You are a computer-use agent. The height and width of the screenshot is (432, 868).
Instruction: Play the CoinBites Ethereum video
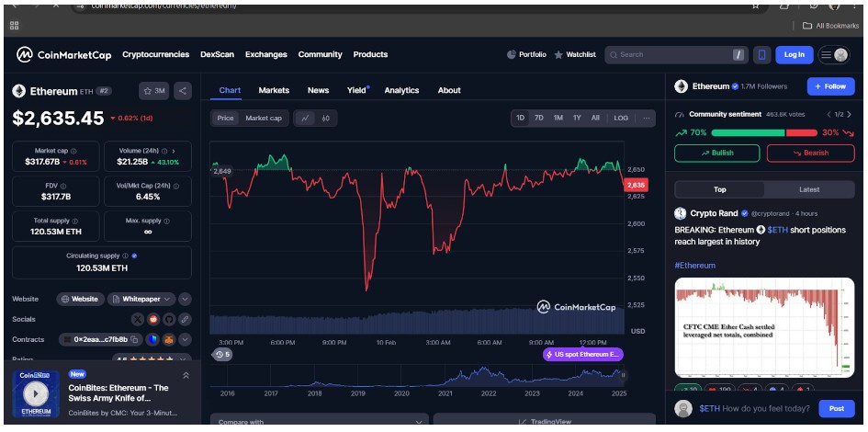[x=36, y=394]
